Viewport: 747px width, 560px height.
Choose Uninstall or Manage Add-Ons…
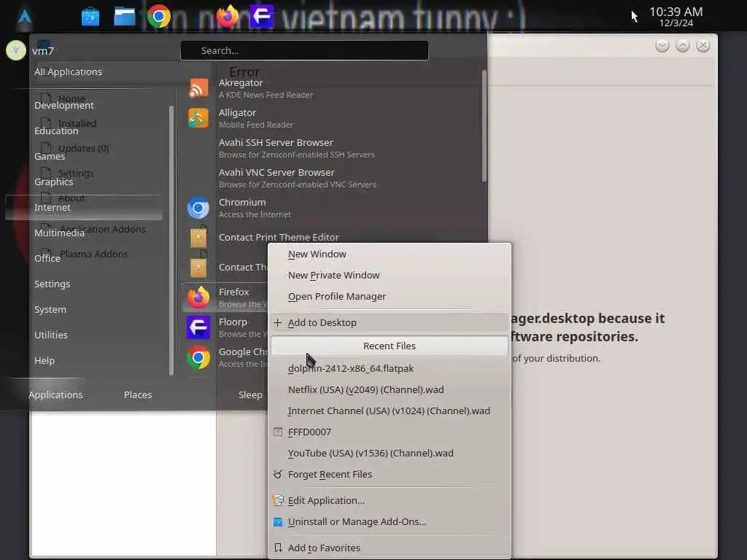390,522
